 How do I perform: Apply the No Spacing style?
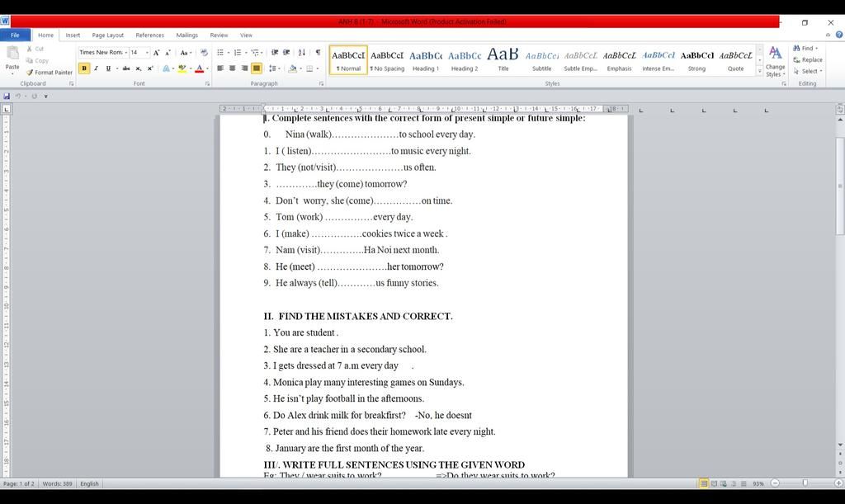(x=387, y=60)
